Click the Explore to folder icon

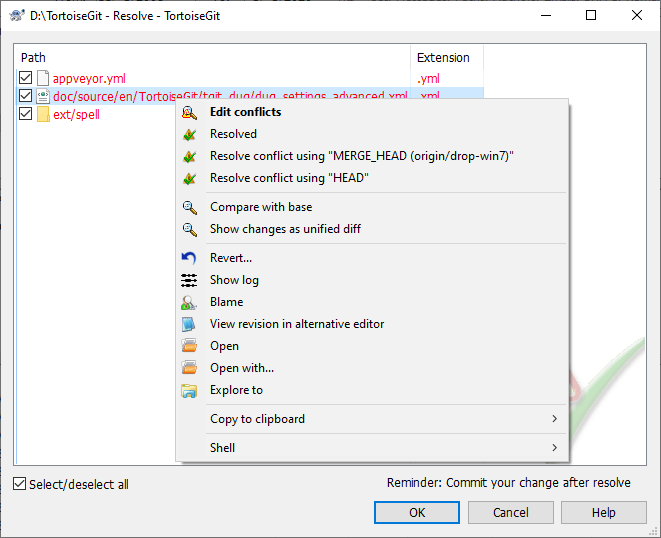(189, 390)
